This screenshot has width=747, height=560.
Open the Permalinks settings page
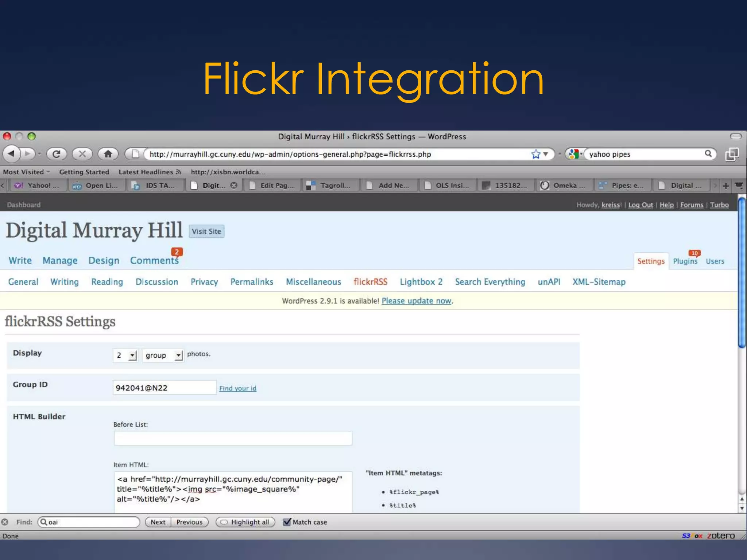pyautogui.click(x=252, y=282)
